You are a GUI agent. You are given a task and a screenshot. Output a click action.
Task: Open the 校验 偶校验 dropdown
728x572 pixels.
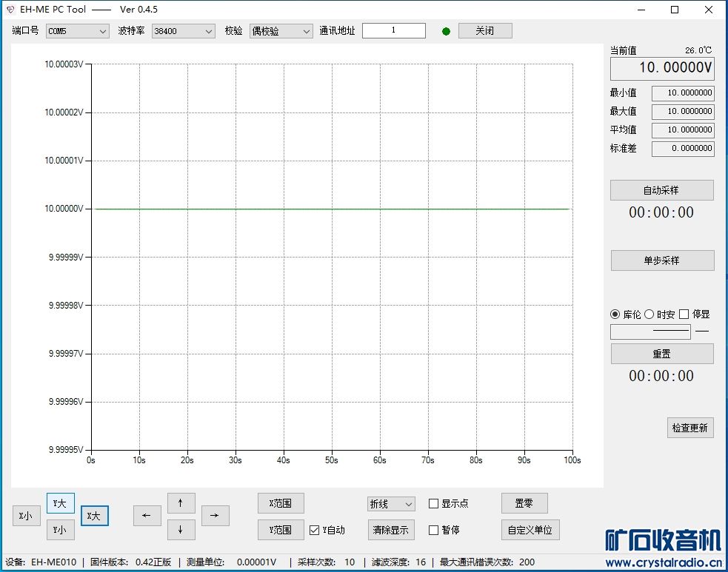click(281, 31)
